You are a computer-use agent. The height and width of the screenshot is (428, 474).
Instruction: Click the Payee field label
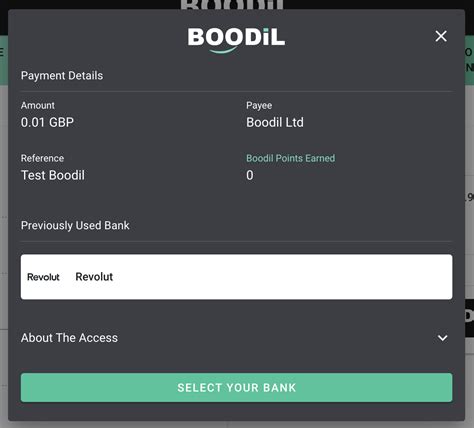click(x=259, y=105)
